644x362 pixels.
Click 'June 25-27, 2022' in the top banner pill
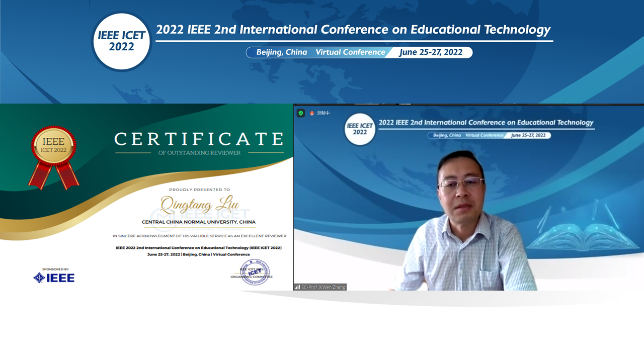pyautogui.click(x=431, y=52)
